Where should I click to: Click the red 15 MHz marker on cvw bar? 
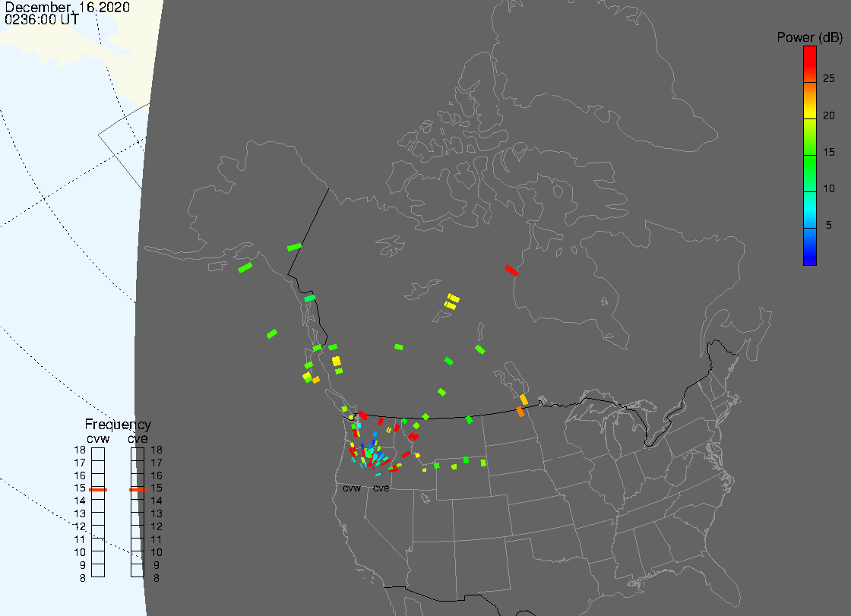(98, 490)
